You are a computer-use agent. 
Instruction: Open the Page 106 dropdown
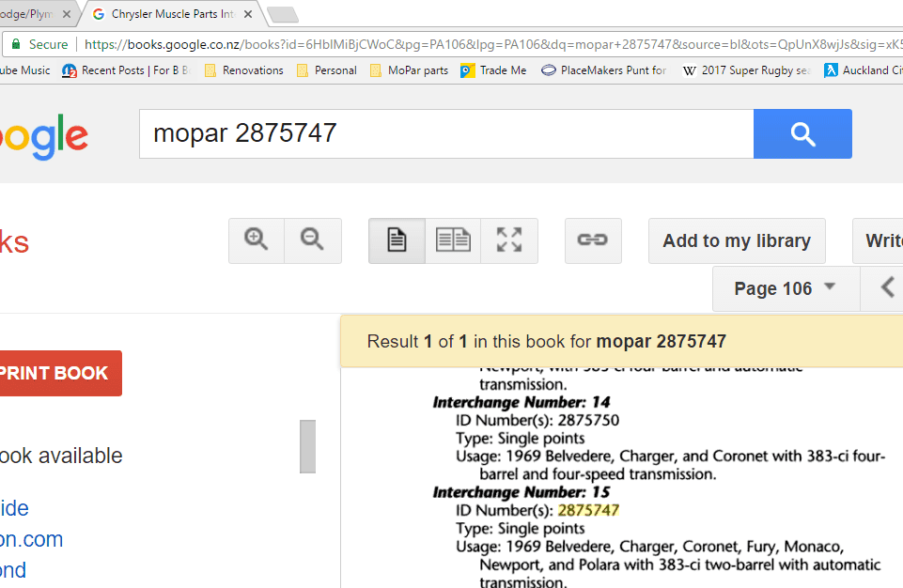point(786,288)
